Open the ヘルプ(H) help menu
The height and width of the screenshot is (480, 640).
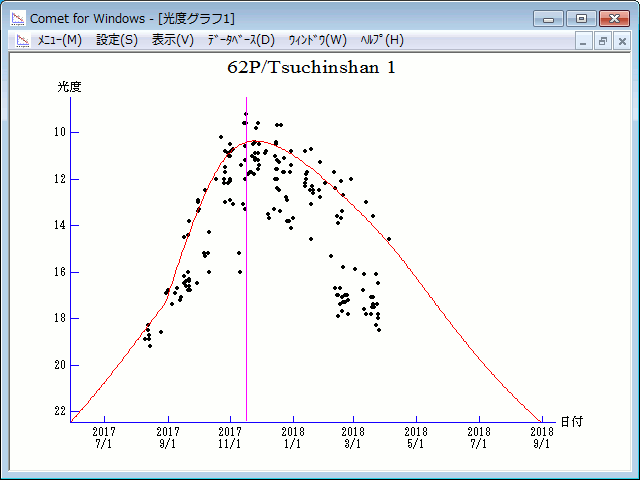[x=382, y=40]
